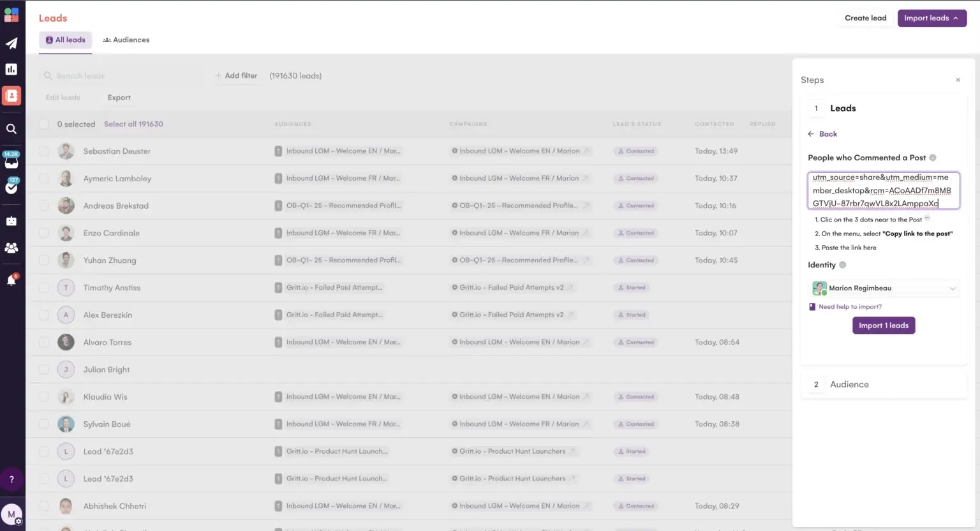
Task: Open the campaigns paper plane icon
Action: 11,43
